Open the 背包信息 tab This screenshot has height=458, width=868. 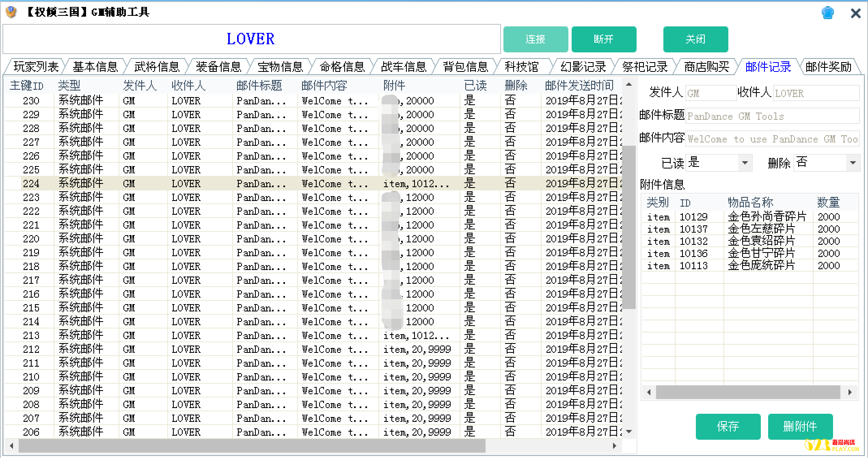(465, 67)
